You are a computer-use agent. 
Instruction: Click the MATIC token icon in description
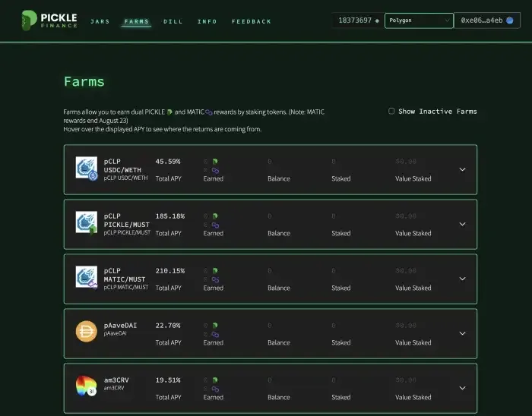pos(209,112)
